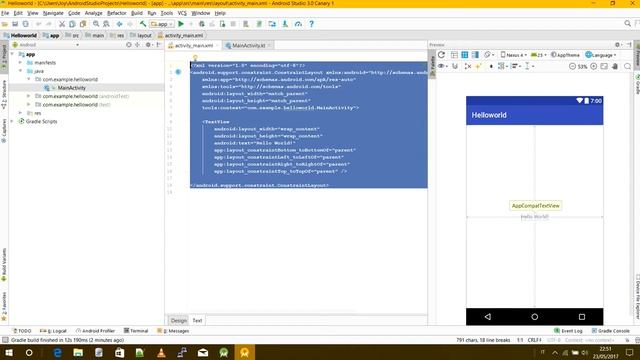Screen dimensions: 640x360
Task: Open the VCS menu
Action: tap(182, 13)
